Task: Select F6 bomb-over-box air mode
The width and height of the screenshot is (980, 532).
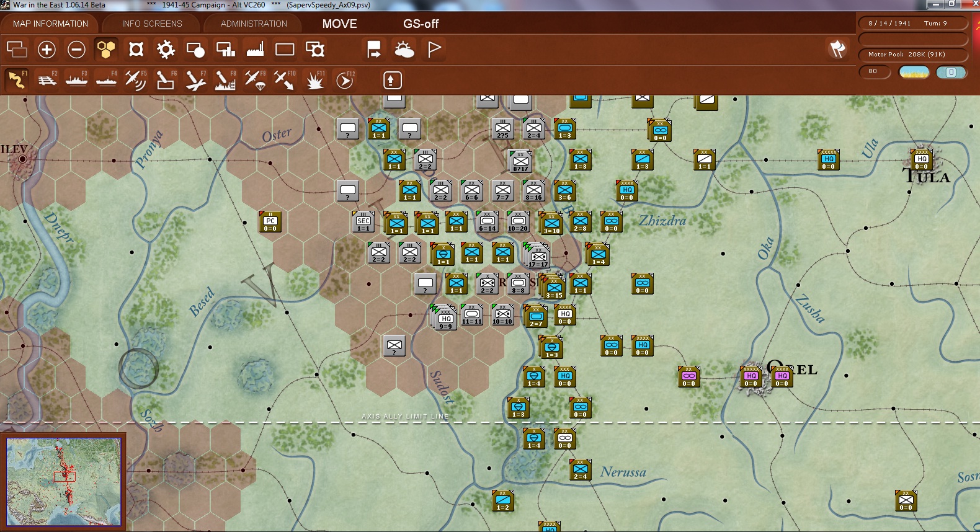Action: (x=166, y=80)
